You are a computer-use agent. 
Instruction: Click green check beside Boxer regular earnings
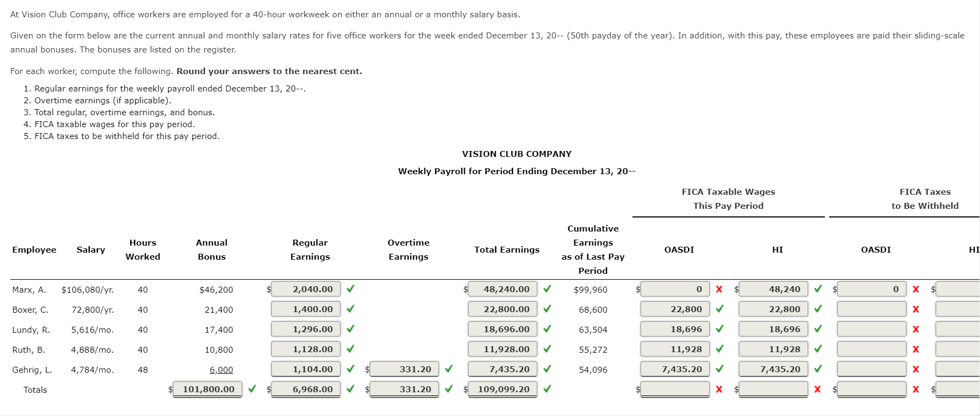[x=350, y=308]
